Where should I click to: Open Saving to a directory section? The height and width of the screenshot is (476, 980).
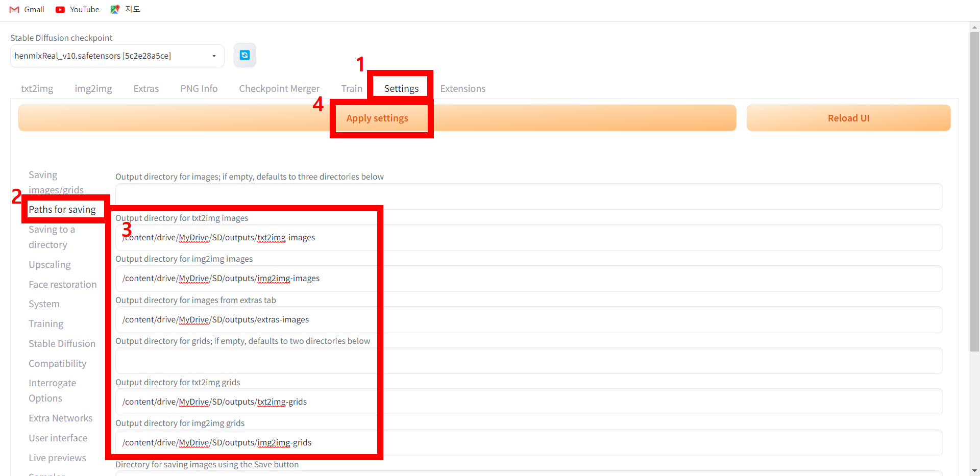52,237
